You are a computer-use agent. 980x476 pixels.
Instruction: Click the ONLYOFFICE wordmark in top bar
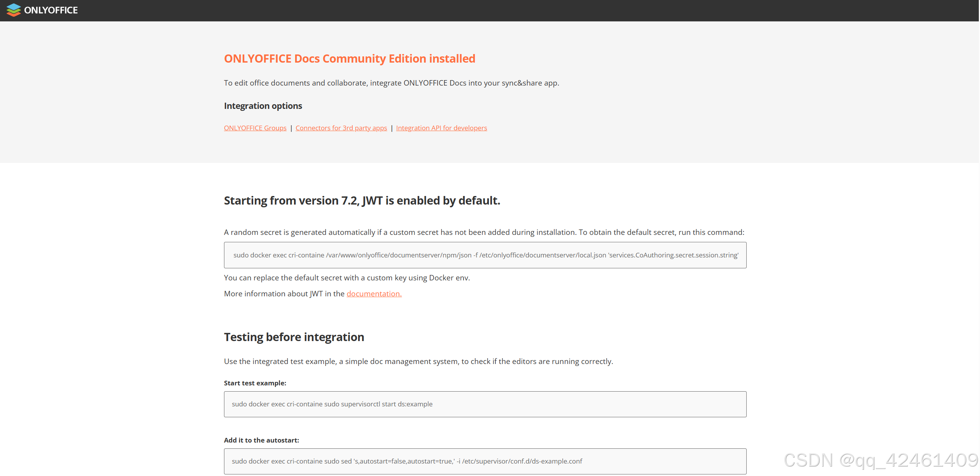pyautogui.click(x=51, y=10)
